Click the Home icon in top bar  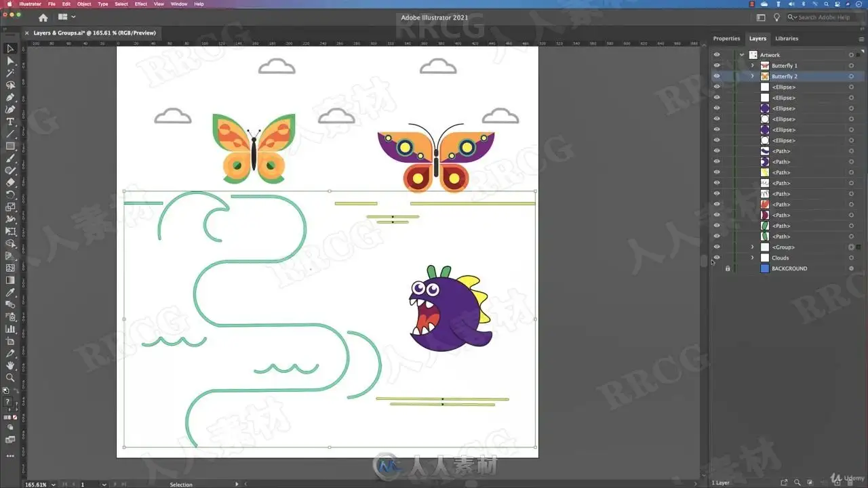click(43, 18)
